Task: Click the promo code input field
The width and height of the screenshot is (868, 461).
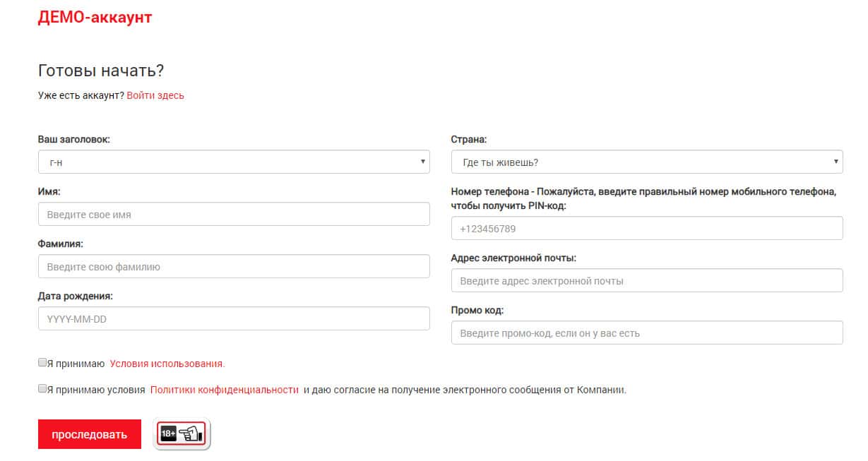Action: pos(646,333)
